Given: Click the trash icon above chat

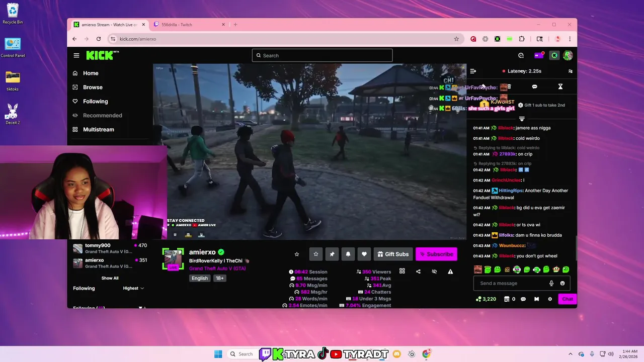Looking at the screenshot, I should coord(509,86).
